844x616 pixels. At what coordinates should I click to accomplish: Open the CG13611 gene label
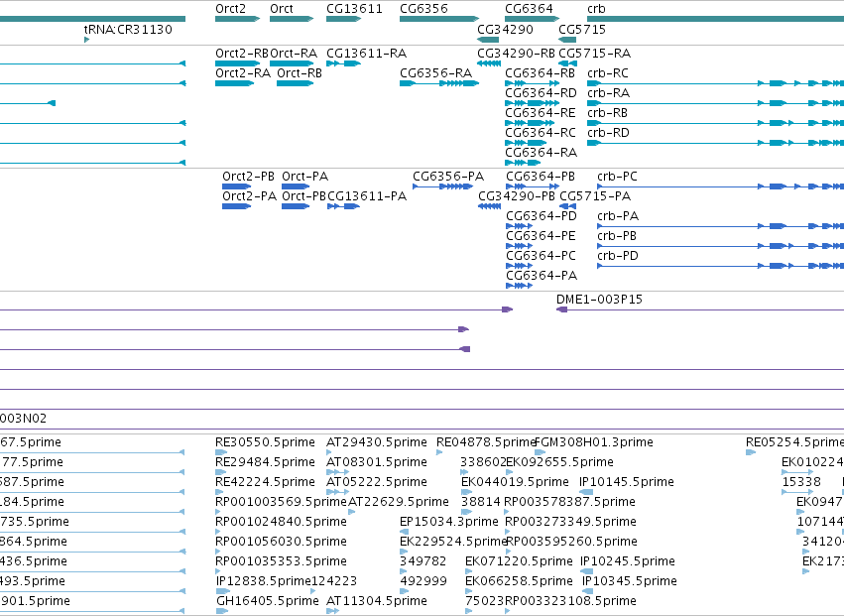coord(354,9)
